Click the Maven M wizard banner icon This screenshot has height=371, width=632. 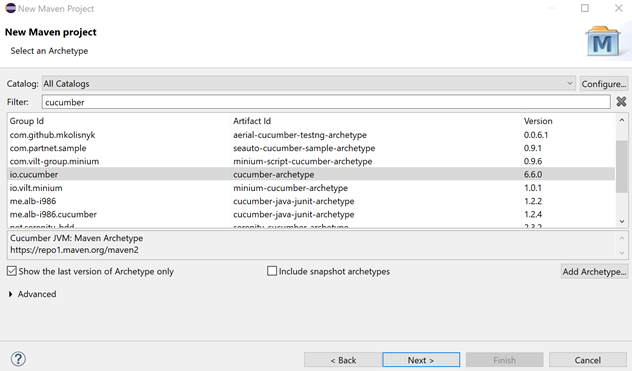(603, 42)
